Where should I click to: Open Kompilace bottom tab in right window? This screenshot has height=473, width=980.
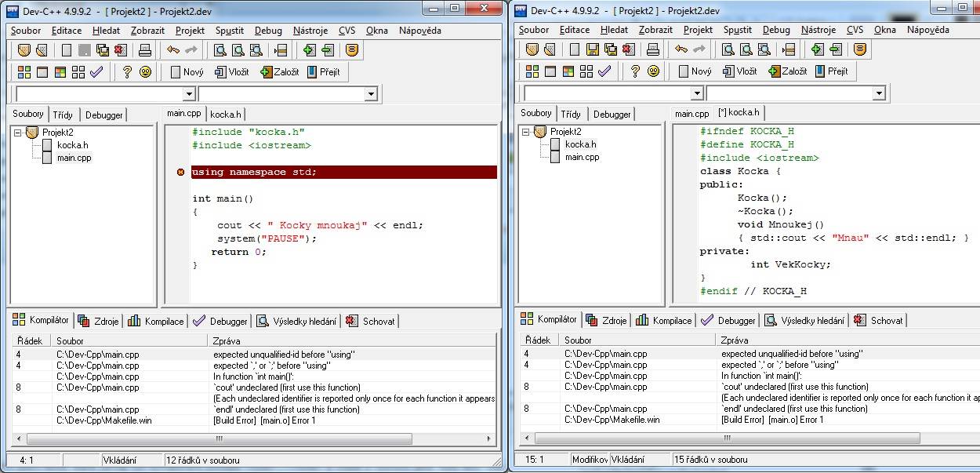tap(664, 320)
